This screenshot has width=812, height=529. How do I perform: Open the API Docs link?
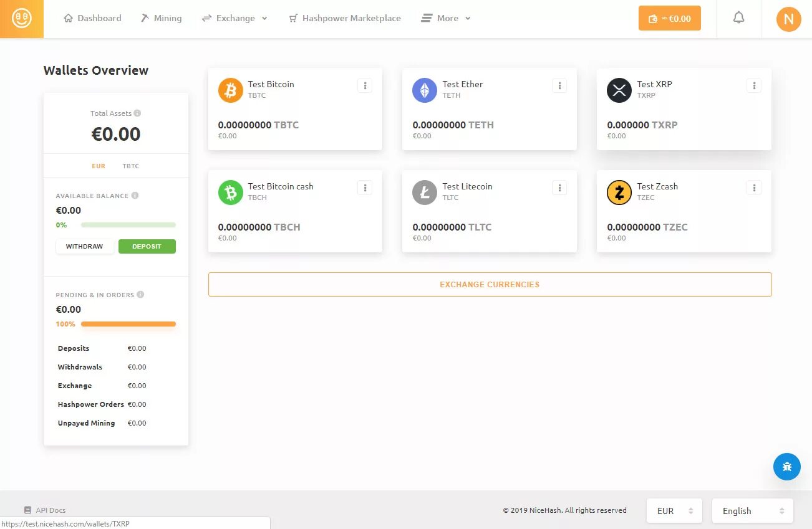[44, 510]
